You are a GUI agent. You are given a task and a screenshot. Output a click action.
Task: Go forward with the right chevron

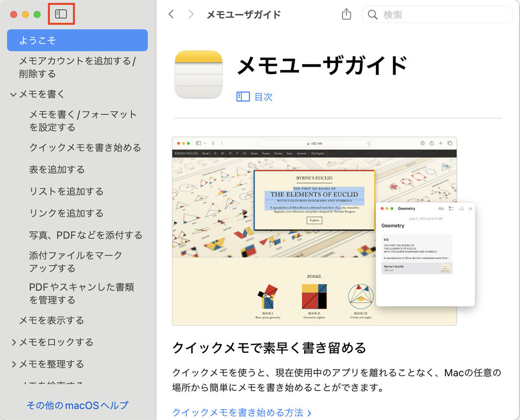pos(191,14)
